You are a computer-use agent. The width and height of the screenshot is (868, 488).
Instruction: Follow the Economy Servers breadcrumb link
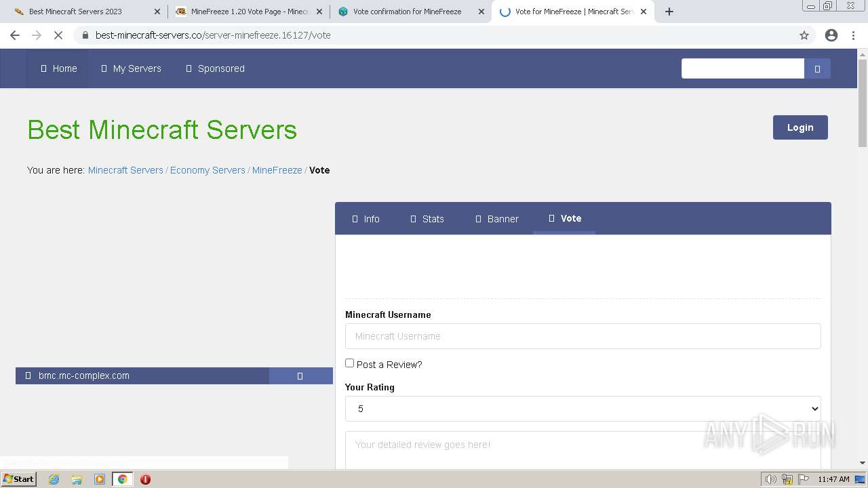tap(208, 170)
